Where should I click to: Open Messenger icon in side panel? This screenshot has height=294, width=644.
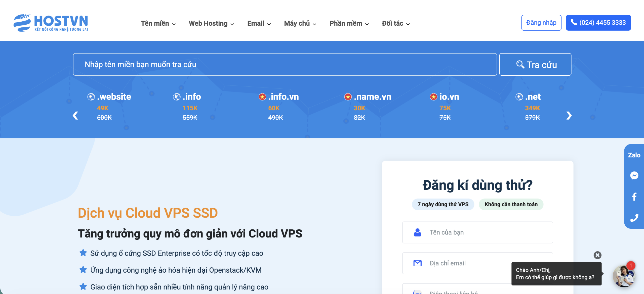[x=634, y=175]
